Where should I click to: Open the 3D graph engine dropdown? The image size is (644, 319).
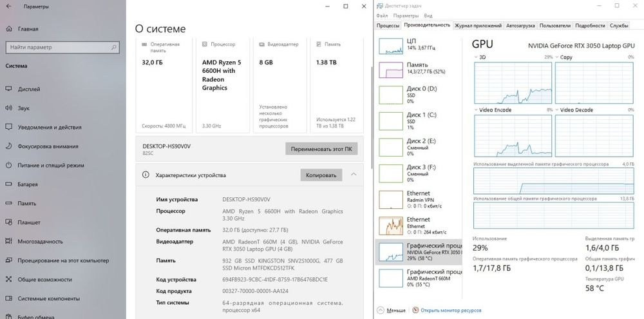476,57
